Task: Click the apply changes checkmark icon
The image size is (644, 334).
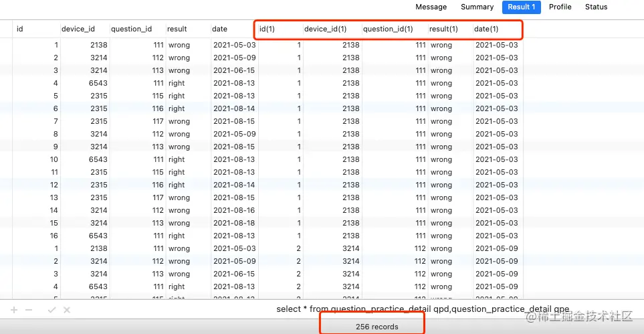Action: click(51, 310)
